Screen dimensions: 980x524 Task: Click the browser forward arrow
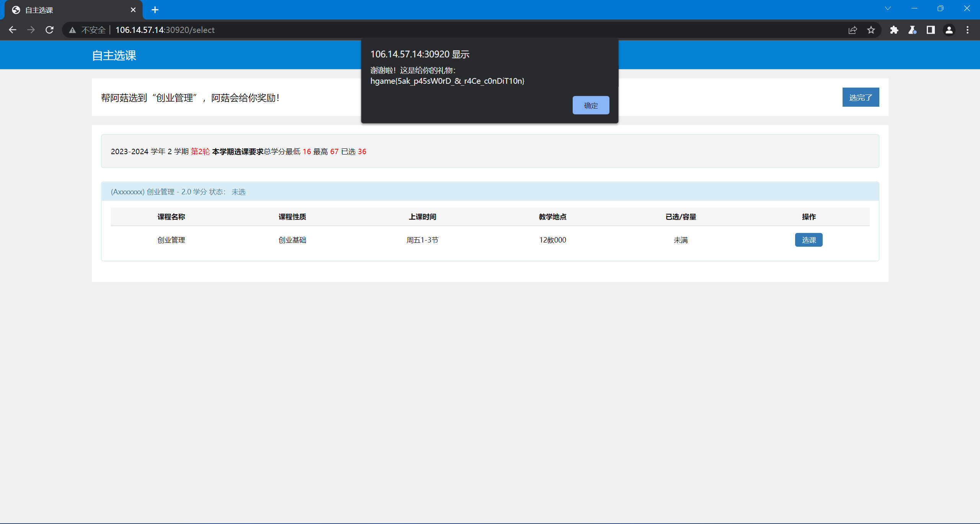tap(31, 30)
